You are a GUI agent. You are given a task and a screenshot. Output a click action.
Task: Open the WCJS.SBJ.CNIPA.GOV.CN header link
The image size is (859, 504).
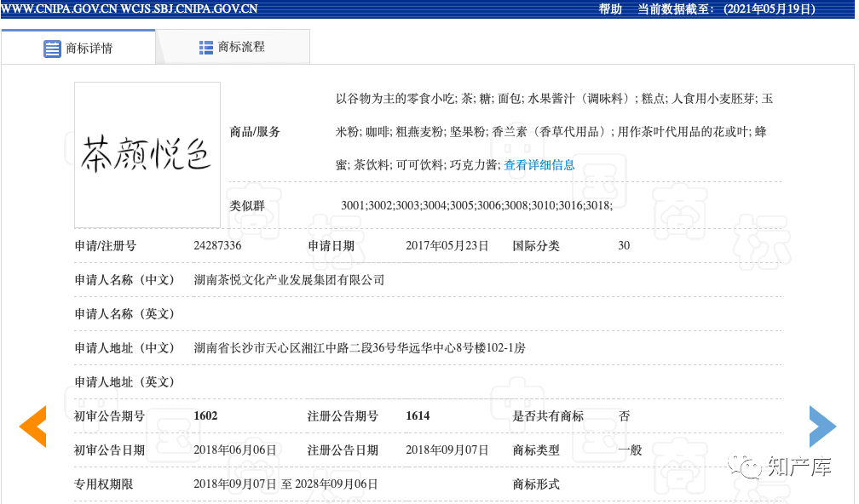point(189,9)
